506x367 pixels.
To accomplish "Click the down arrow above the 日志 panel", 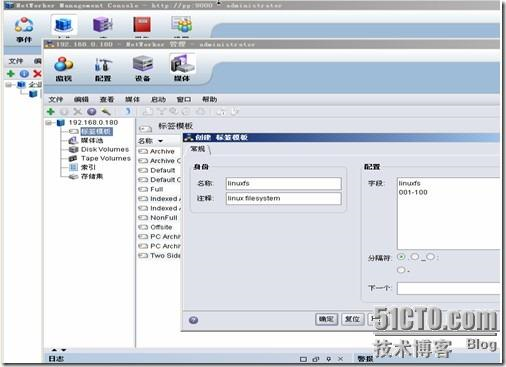I will (63, 350).
